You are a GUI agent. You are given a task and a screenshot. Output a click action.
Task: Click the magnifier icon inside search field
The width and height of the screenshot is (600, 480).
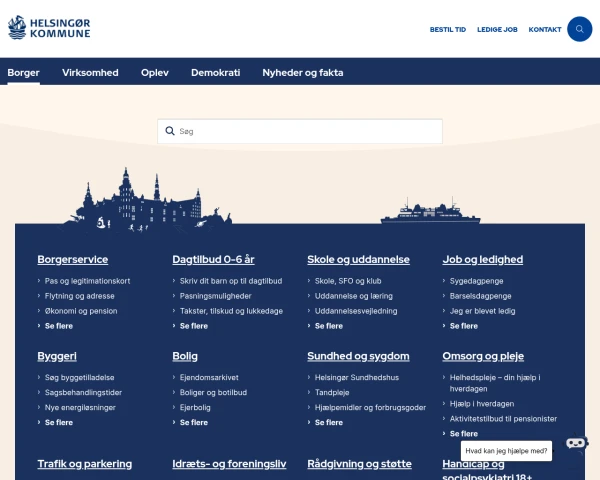pos(170,131)
